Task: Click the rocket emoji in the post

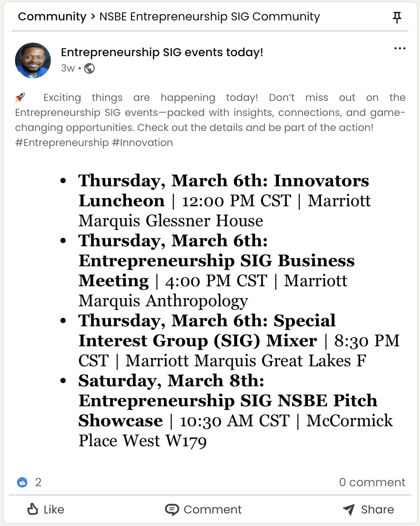Action: pyautogui.click(x=20, y=97)
